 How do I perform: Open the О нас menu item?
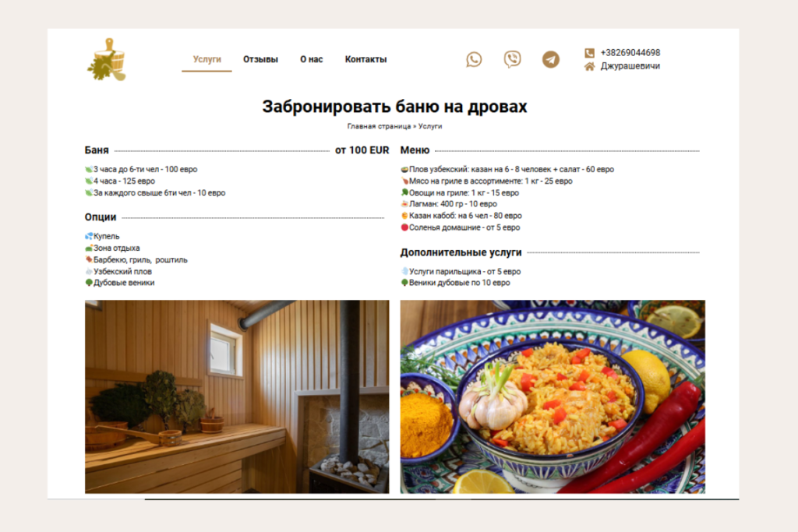312,59
